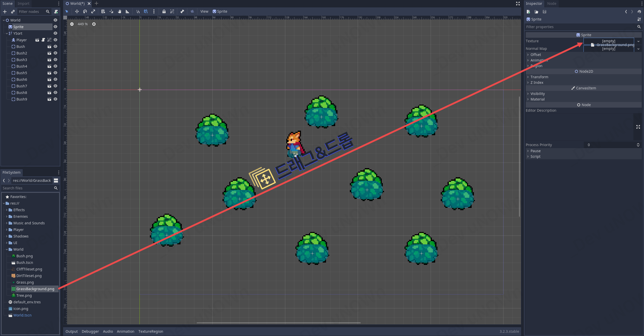Expand the Transform property section

539,77
